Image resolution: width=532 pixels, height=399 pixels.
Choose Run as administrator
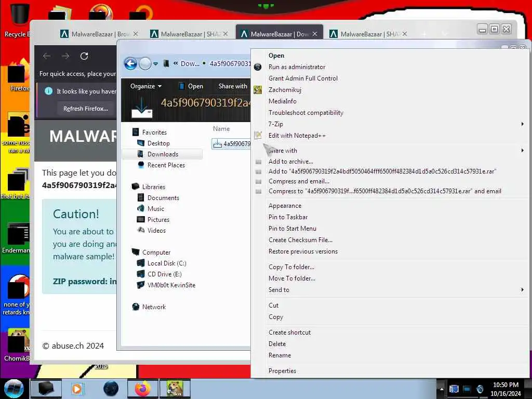[x=297, y=67]
